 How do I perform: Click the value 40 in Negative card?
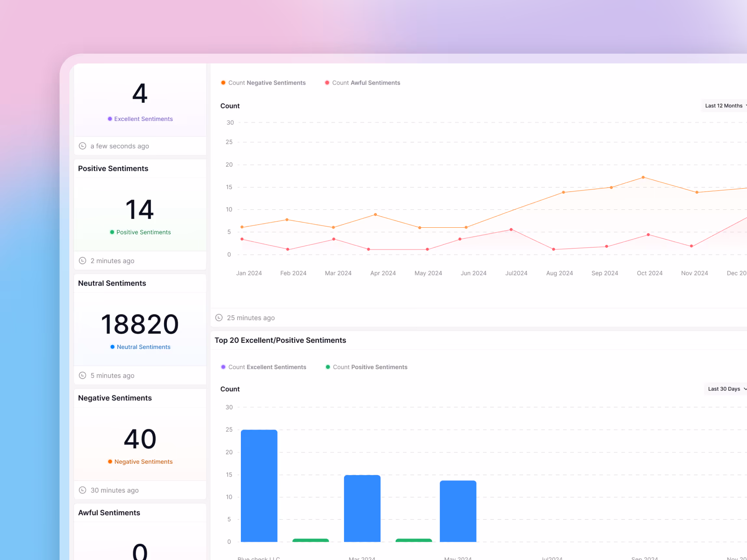[x=140, y=439]
